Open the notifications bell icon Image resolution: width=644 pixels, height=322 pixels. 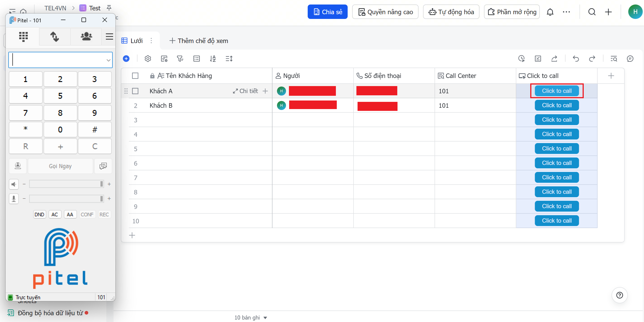(550, 12)
